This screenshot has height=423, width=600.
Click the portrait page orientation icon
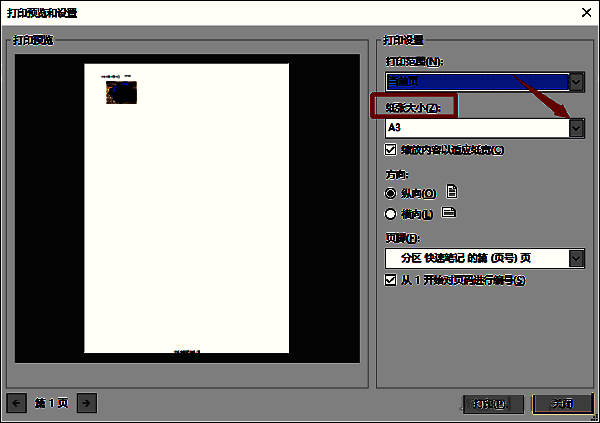pos(452,192)
